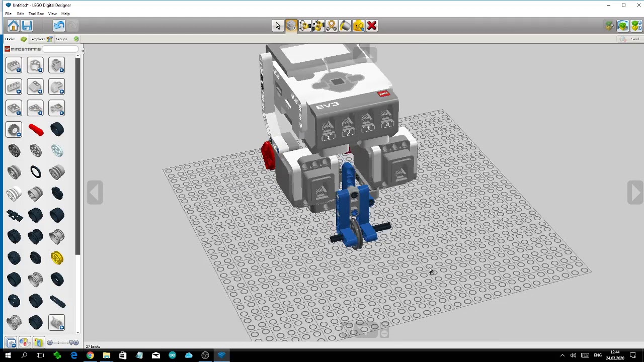Click the Send button
Viewport: 644px width, 362px height.
coord(629,39)
